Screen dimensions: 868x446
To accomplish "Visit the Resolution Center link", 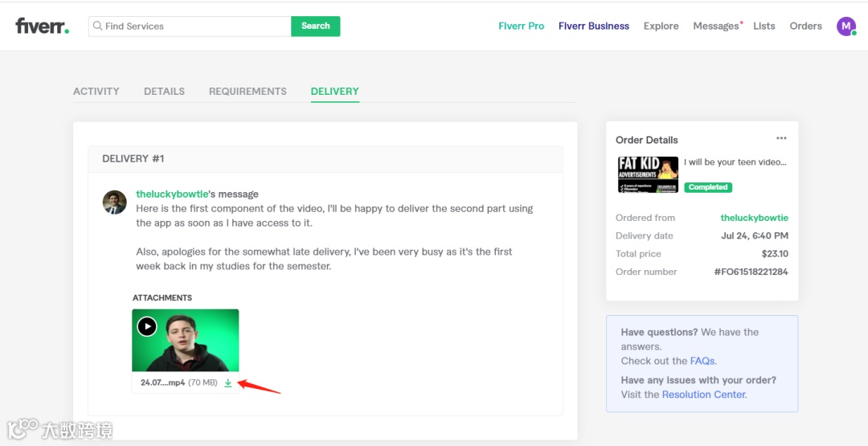I will 703,395.
